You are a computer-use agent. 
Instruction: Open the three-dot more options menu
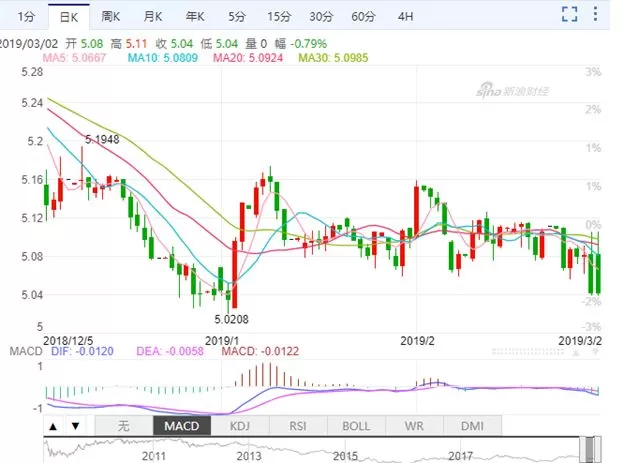(x=595, y=14)
